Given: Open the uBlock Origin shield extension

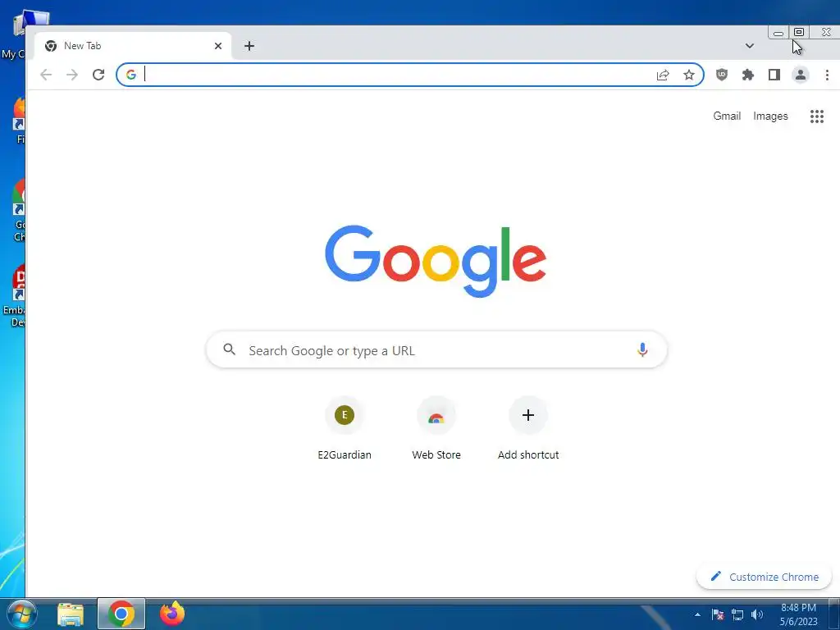Looking at the screenshot, I should 722,75.
